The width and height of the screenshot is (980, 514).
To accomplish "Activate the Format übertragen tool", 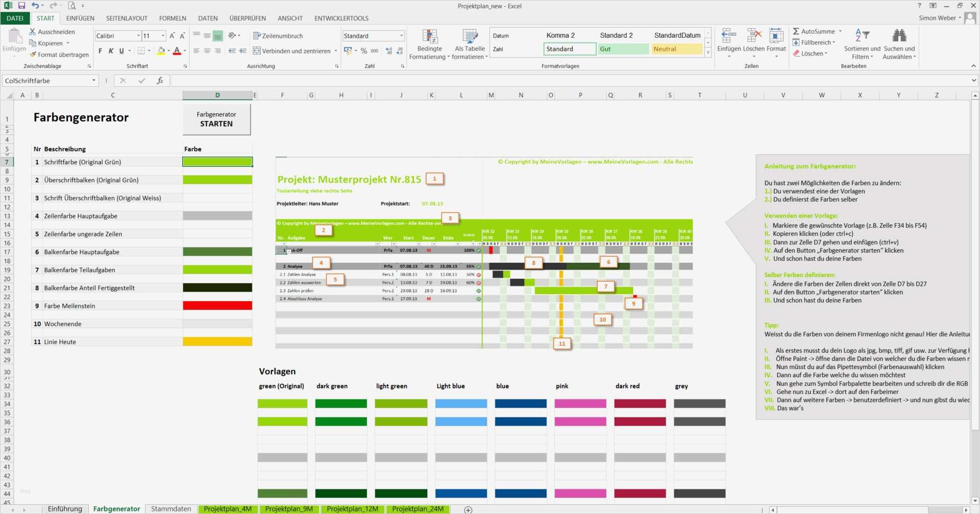I will click(x=60, y=54).
